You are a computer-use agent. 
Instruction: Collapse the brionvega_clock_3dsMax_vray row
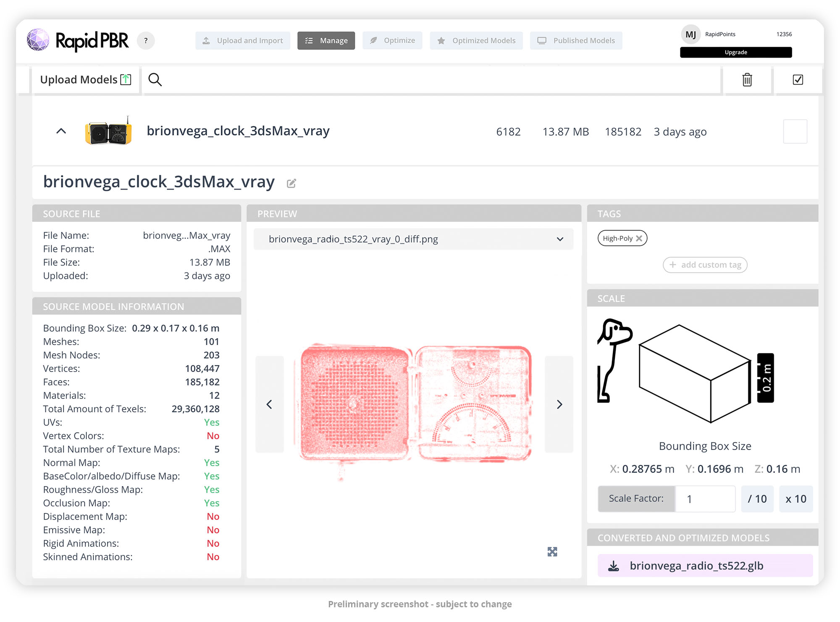(x=61, y=131)
